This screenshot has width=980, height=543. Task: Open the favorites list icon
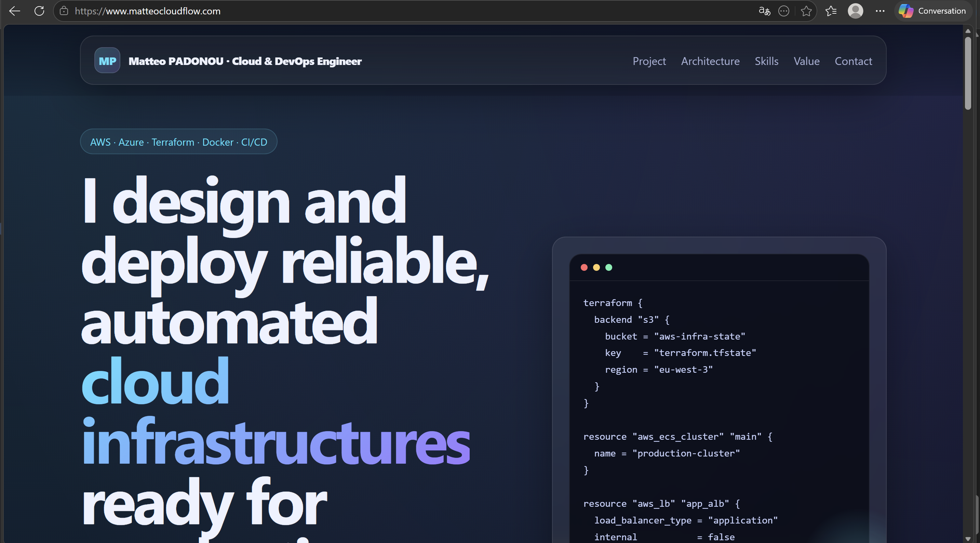[831, 11]
